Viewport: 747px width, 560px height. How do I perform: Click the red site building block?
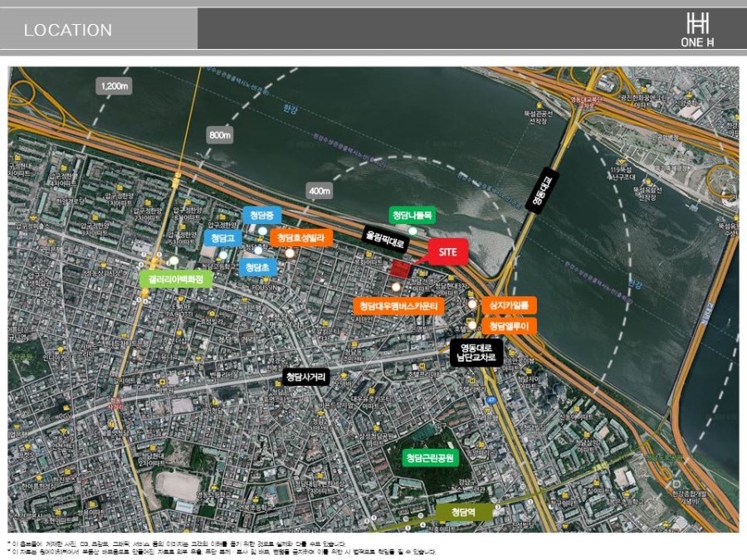[401, 269]
